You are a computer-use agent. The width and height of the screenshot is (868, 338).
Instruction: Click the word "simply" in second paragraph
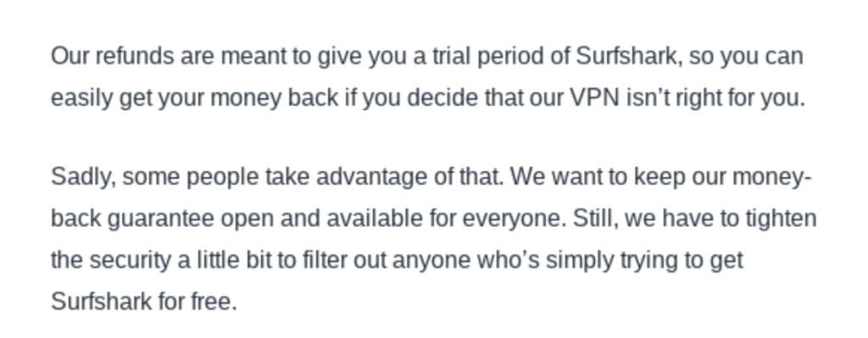point(580,260)
